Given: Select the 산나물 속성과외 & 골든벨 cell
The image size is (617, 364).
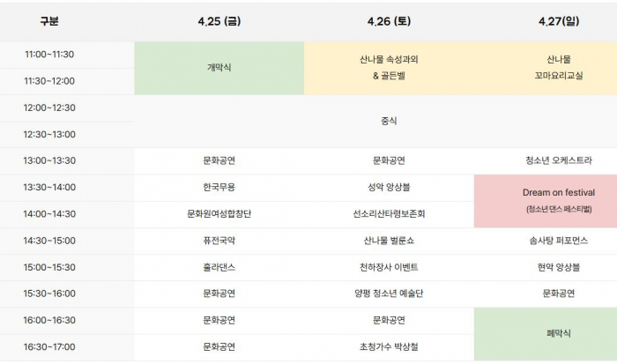Looking at the screenshot, I should (389, 68).
